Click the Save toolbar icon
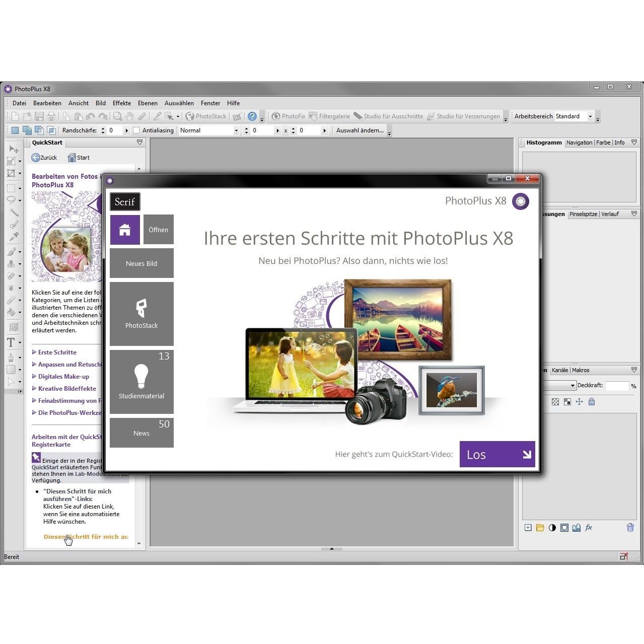The height and width of the screenshot is (644, 644). coord(39,116)
